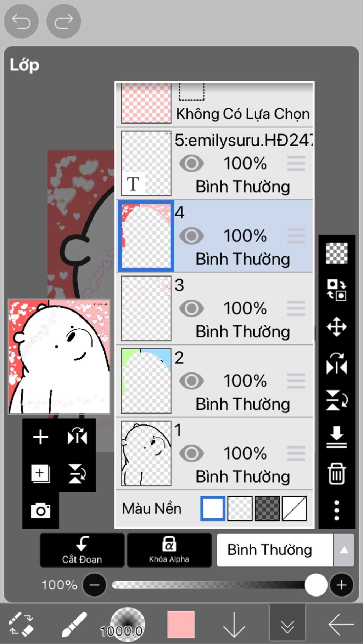Delete layer with trash can icon

pyautogui.click(x=336, y=473)
